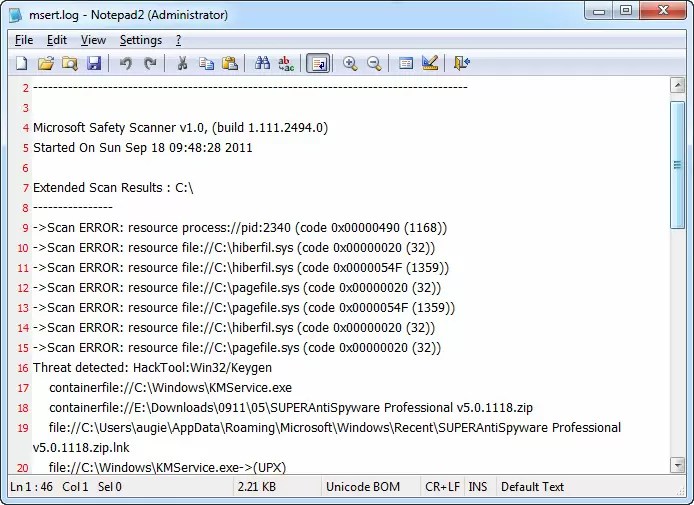
Task: Click line 'Microsoft Safety Scanner v1.0'
Action: (x=181, y=128)
